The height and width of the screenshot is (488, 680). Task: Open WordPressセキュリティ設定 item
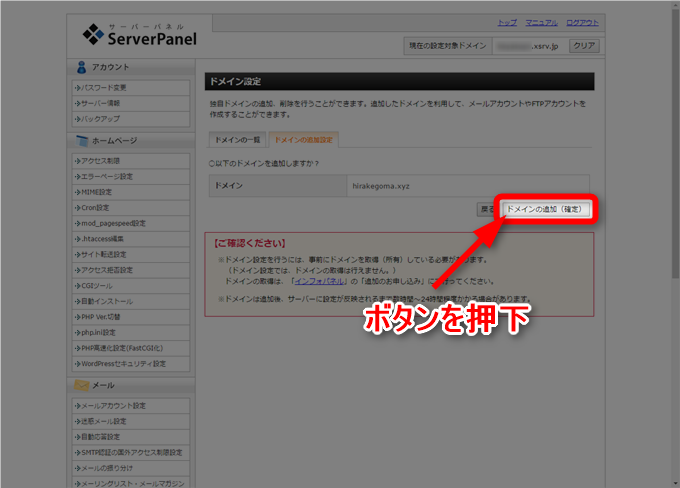click(131, 364)
